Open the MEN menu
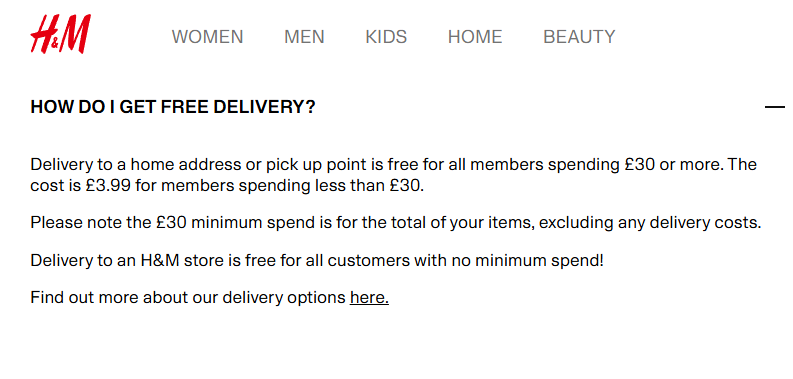This screenshot has height=379, width=793. pos(304,37)
